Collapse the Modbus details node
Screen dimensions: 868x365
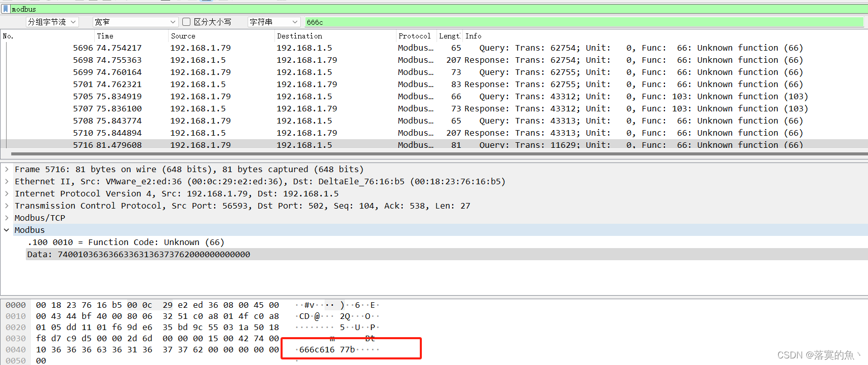point(7,230)
